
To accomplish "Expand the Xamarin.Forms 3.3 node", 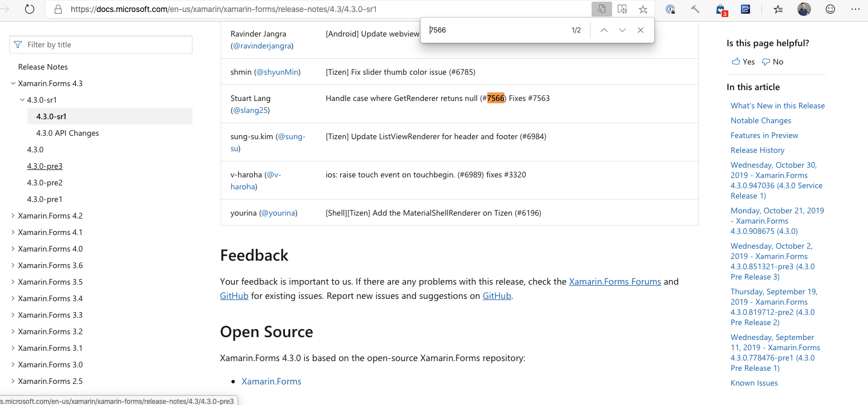I will 13,315.
